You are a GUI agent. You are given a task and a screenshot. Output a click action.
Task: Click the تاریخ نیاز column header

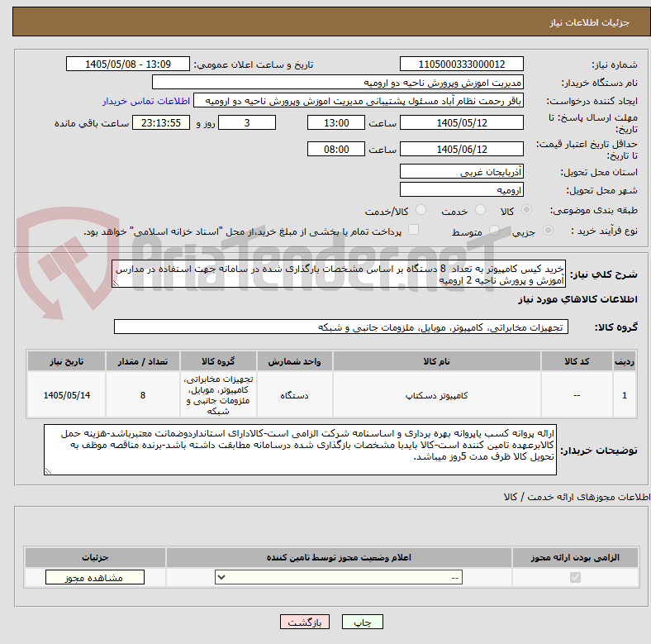pos(66,361)
